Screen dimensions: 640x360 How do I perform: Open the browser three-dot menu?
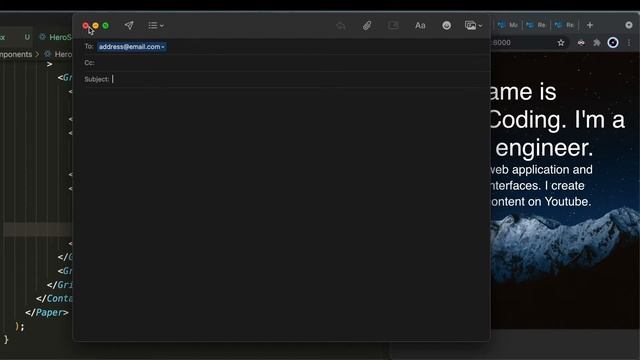[629, 42]
